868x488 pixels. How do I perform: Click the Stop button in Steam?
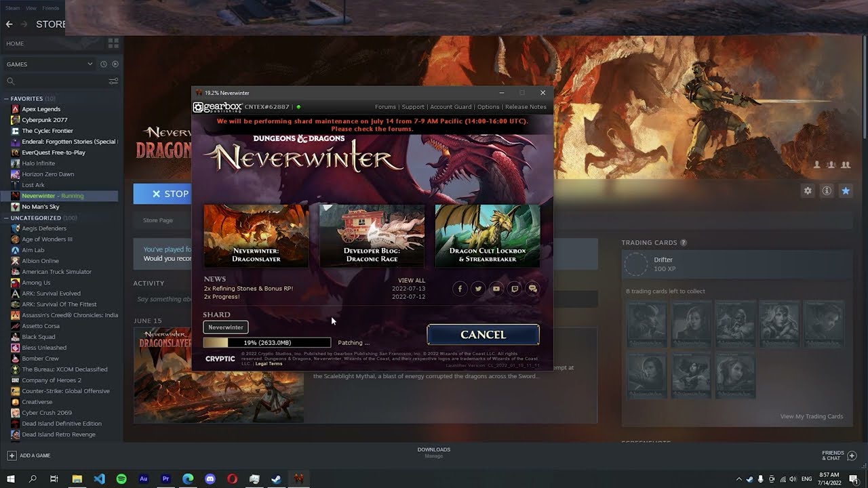[162, 194]
